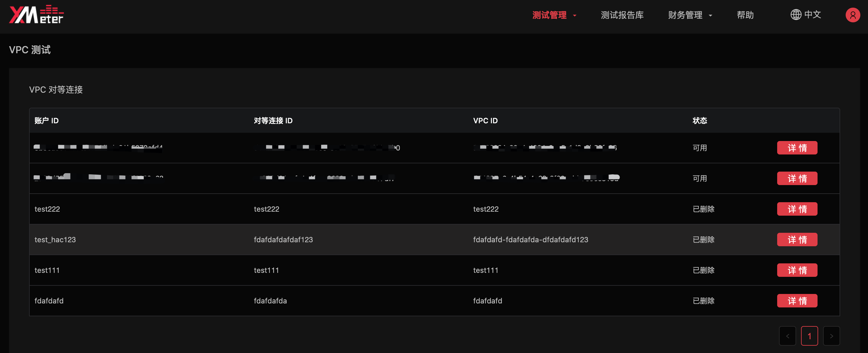Select page 1 in the pagination
This screenshot has height=353, width=868.
(810, 336)
